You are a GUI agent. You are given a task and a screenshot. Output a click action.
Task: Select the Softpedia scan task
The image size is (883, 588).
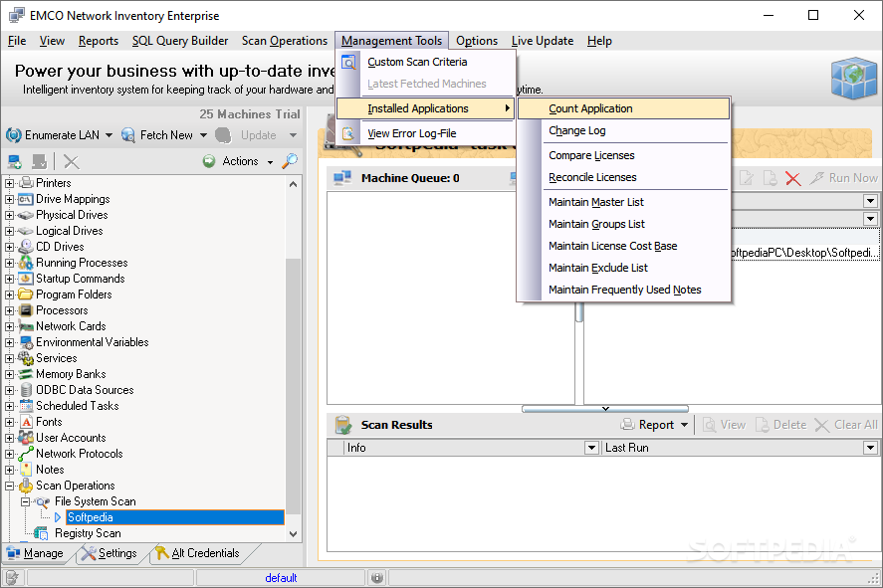coord(175,517)
